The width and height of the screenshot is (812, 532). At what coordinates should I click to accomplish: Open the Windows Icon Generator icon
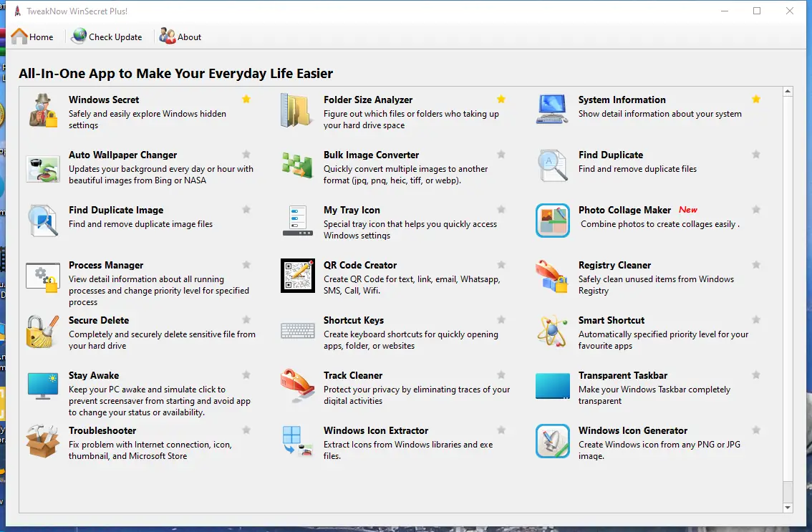(x=553, y=441)
